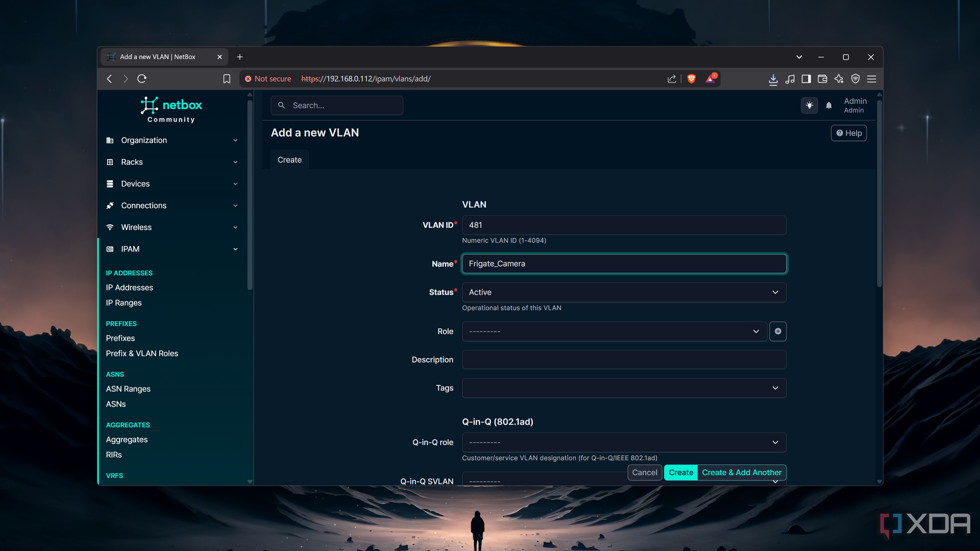Bookmark this page icon
Viewport: 980px width, 551px height.
(x=227, y=79)
